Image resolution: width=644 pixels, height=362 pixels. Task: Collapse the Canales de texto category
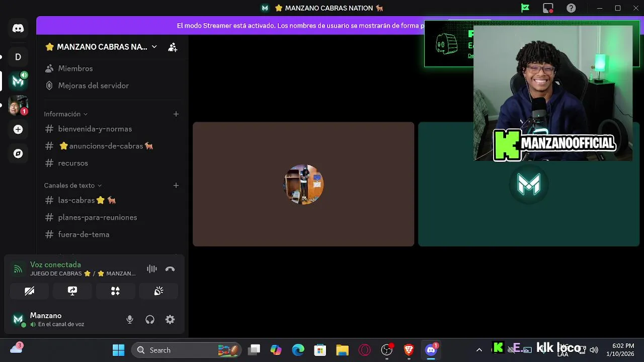coord(73,186)
